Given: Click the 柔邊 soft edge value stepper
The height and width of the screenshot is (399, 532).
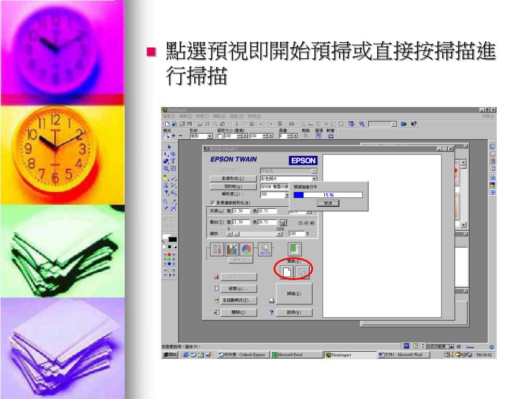Looking at the screenshot, I should pos(292,136).
